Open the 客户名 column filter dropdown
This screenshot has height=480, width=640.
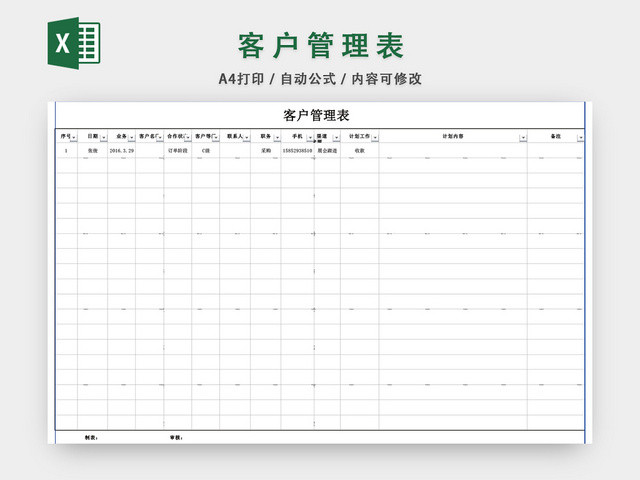(x=160, y=138)
